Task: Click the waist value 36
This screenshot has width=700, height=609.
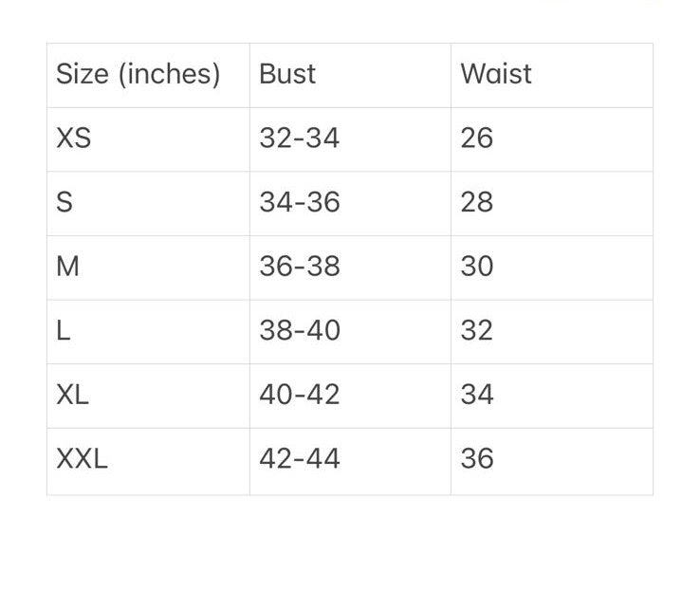Action: point(477,459)
